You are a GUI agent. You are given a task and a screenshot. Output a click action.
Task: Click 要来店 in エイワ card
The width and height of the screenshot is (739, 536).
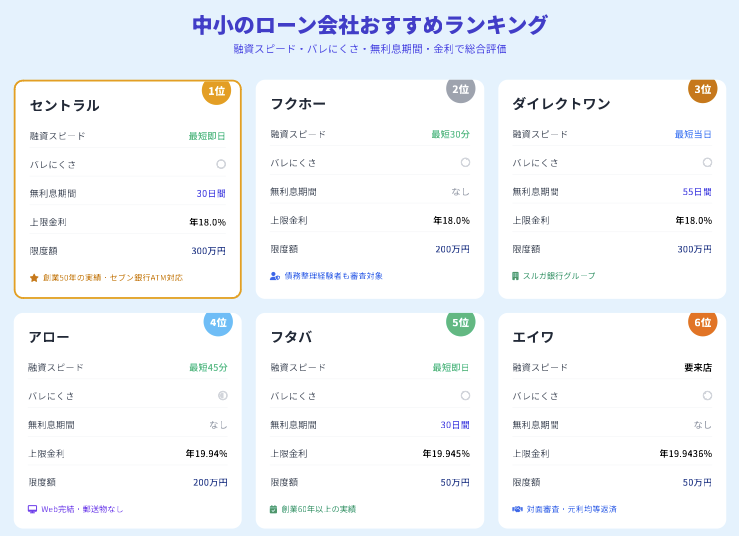tap(698, 367)
